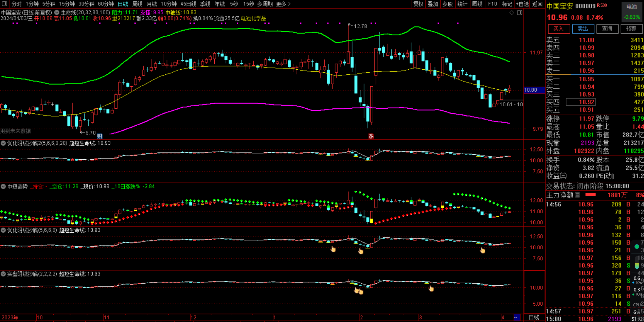Expand the 更多 periods menu
644x322 pixels.
tap(283, 4)
